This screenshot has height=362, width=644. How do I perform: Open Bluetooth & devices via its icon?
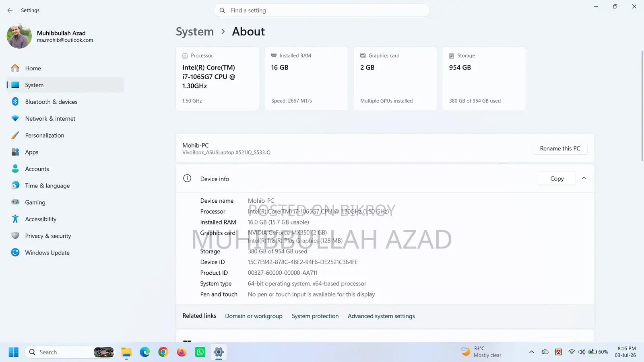(15, 102)
